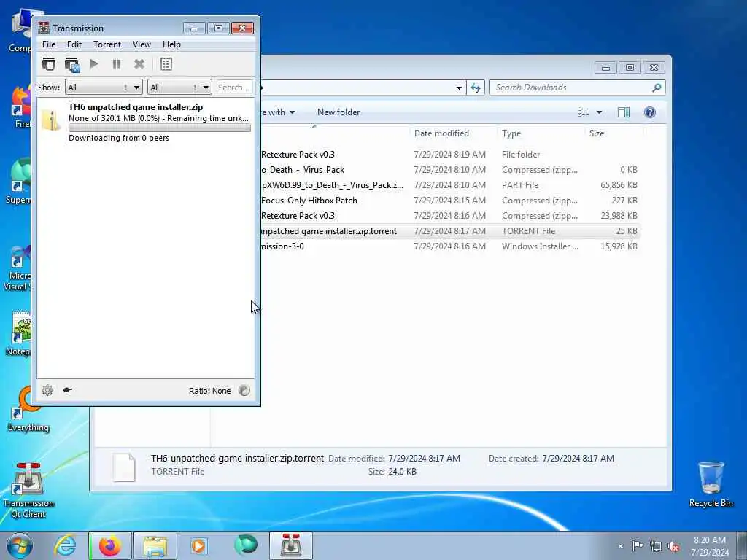Open the Transmission Qt Client desktop shortcut
The image size is (747, 560).
click(x=28, y=491)
